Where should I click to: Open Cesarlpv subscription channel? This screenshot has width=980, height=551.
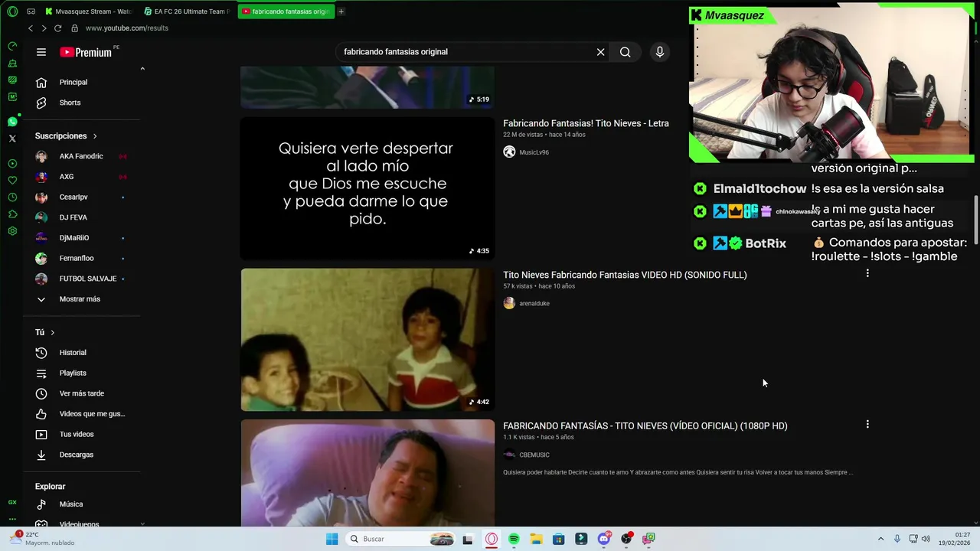pyautogui.click(x=73, y=197)
